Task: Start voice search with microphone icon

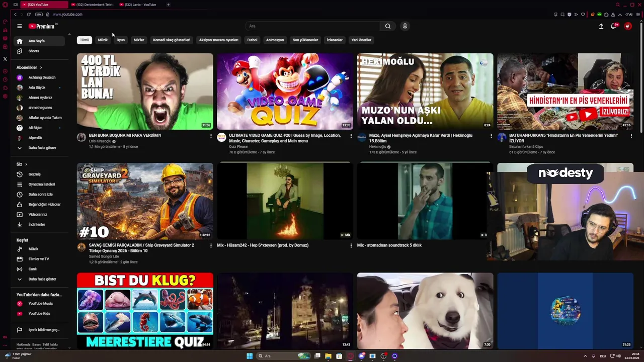Action: [x=405, y=26]
